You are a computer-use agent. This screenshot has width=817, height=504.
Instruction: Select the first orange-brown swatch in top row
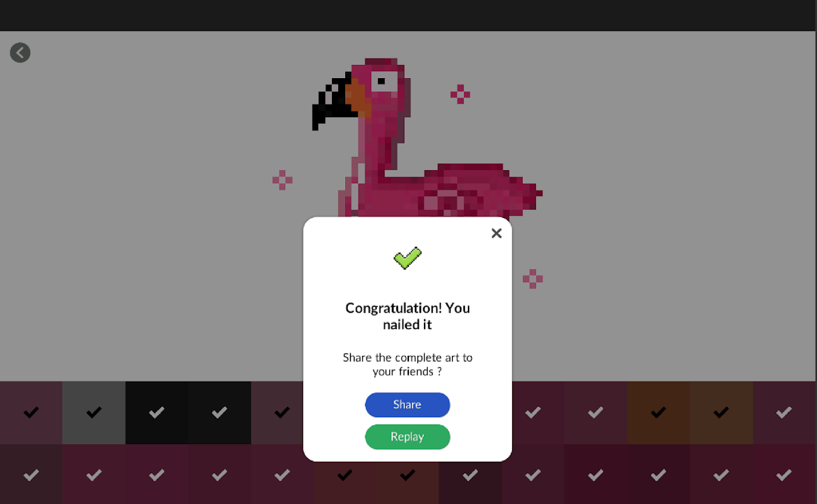tap(658, 413)
